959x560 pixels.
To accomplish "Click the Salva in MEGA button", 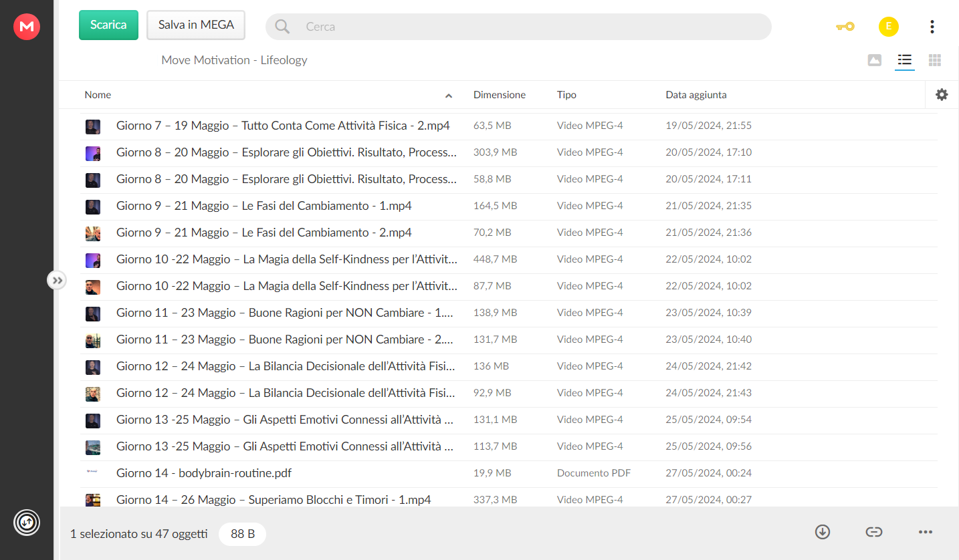I will click(196, 25).
